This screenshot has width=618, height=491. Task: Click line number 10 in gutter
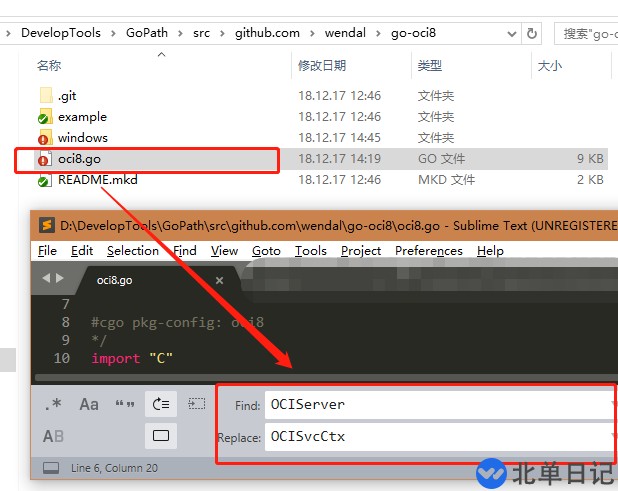[62, 358]
